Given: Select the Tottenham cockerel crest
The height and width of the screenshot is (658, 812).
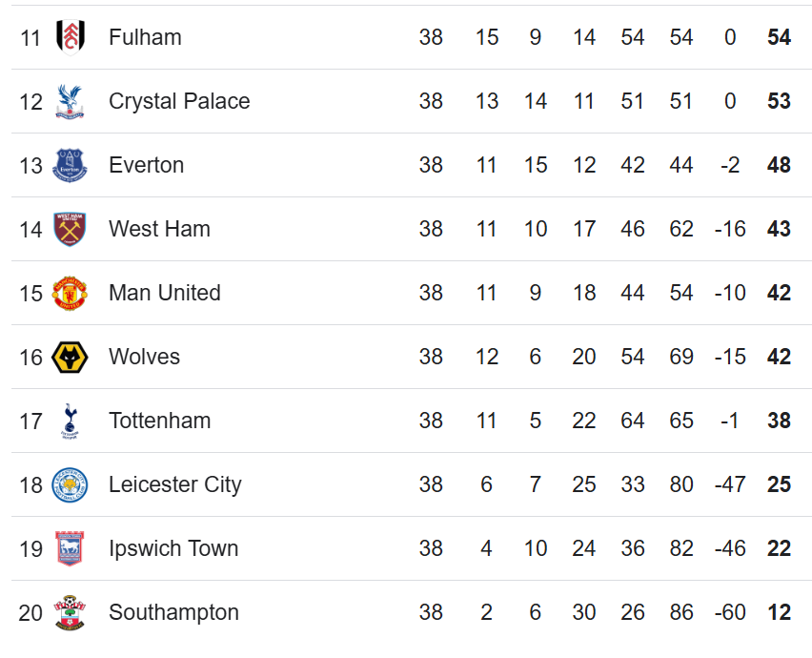Looking at the screenshot, I should 70,421.
